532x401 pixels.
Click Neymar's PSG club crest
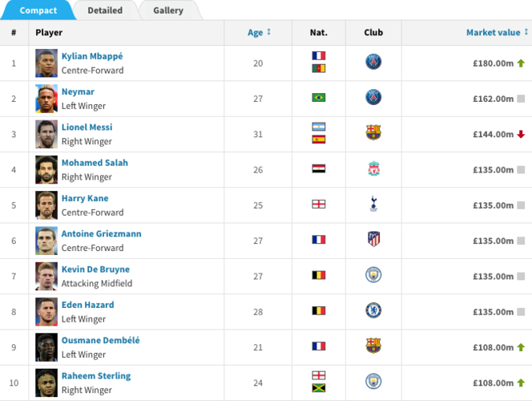click(373, 98)
